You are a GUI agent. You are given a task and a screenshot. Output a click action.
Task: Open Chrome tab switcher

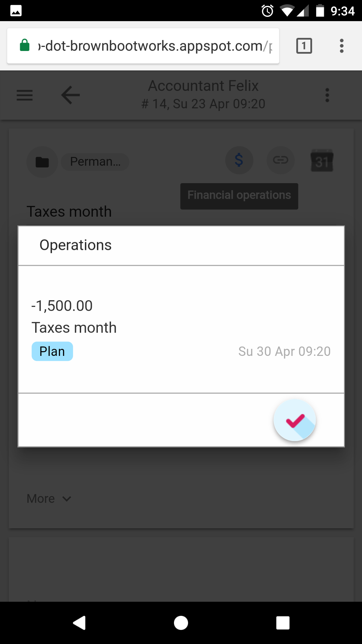pyautogui.click(x=304, y=46)
